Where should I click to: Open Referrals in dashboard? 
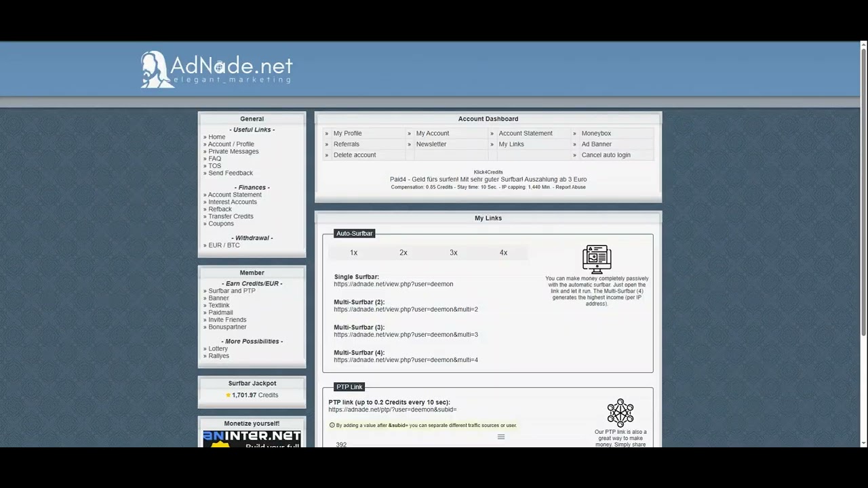pos(347,144)
